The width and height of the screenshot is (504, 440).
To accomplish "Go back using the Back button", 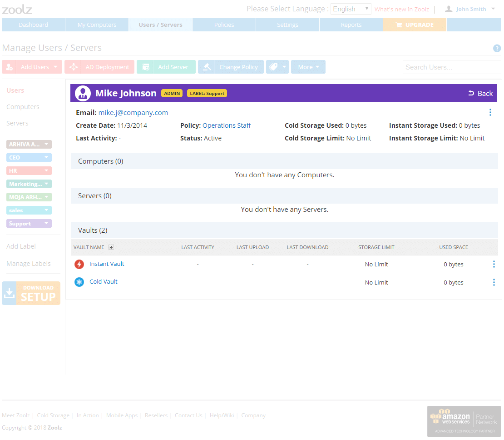I will [480, 93].
